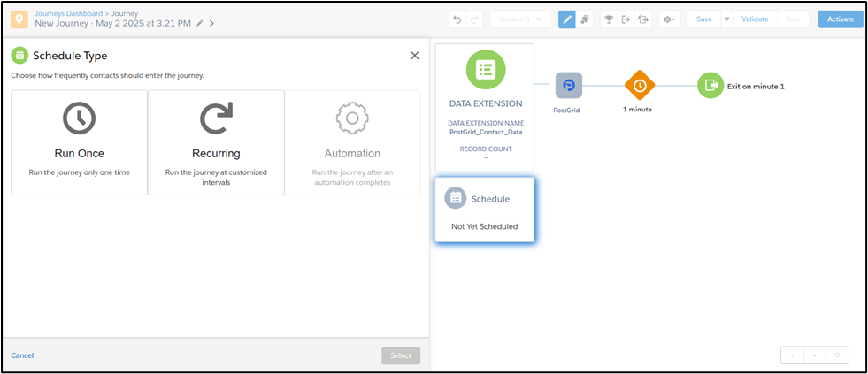Click the green exit arrow icon
This screenshot has height=374, width=868.
coord(711,86)
